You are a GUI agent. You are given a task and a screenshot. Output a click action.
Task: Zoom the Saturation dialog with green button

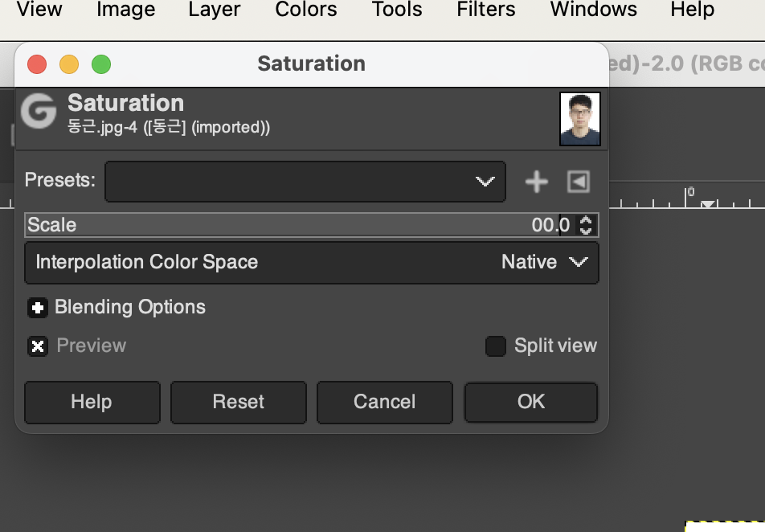101,64
